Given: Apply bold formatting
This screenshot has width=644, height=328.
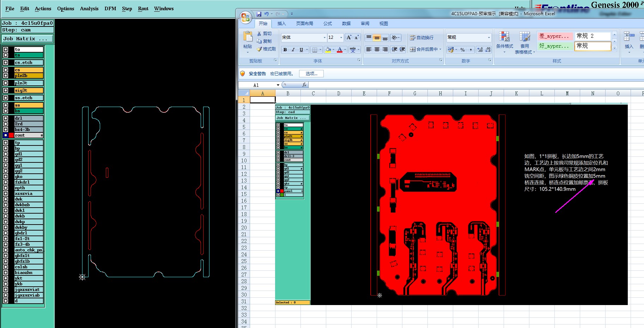Looking at the screenshot, I should click(x=285, y=50).
